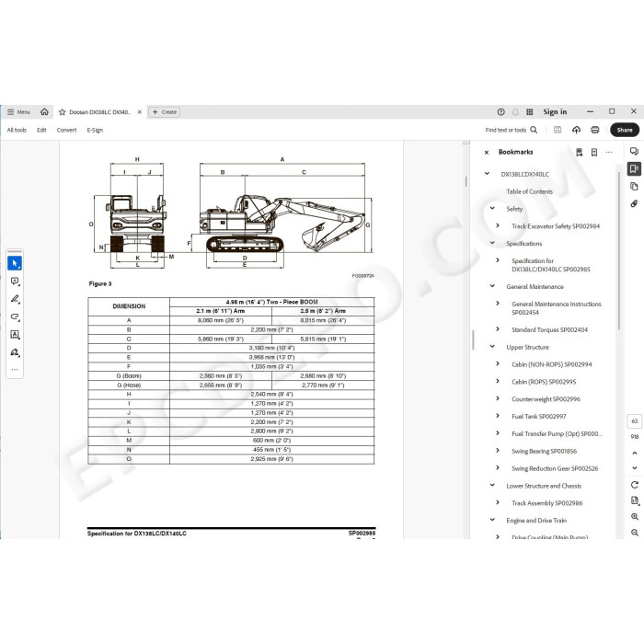Image resolution: width=644 pixels, height=644 pixels.
Task: Open Cabin (ROPS) SP002995 bookmark
Action: pos(544,382)
